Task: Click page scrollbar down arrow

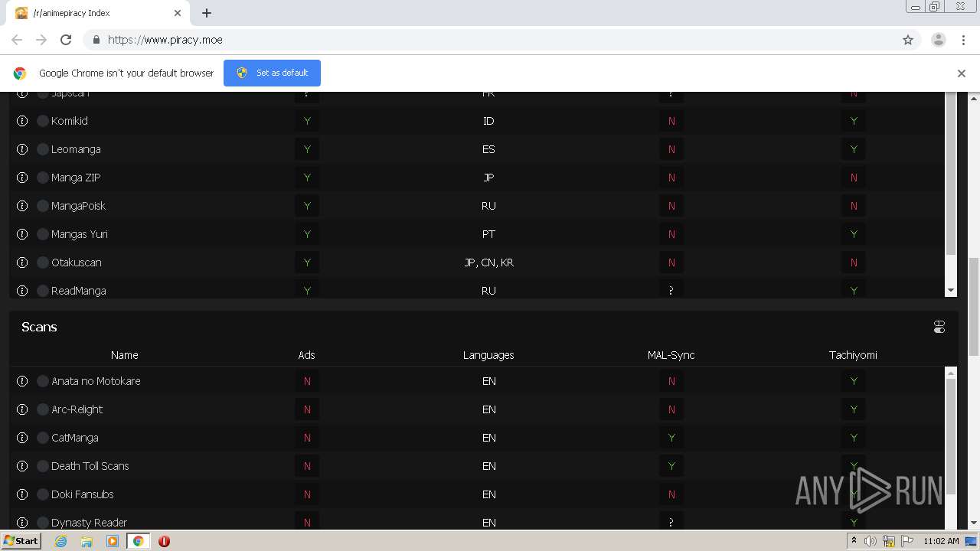Action: pyautogui.click(x=974, y=523)
